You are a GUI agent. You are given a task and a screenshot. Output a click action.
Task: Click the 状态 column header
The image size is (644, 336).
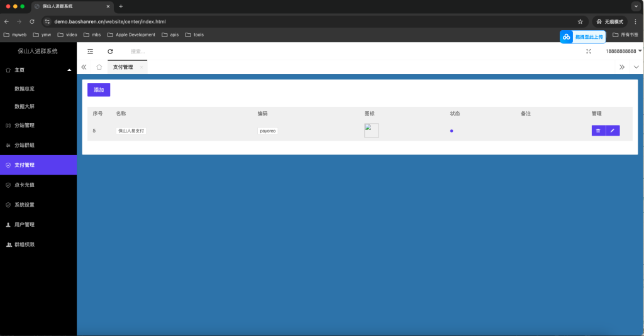click(455, 114)
